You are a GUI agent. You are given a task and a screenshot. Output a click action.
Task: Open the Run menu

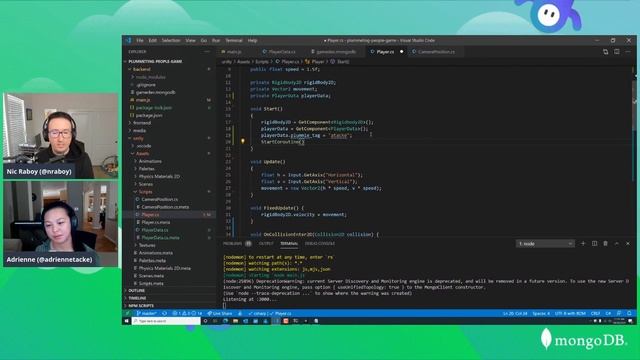(216, 40)
